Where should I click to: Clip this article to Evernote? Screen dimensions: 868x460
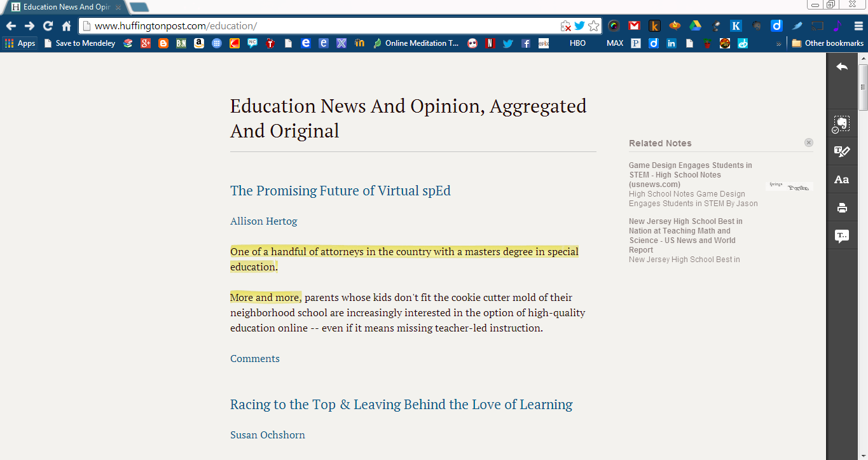click(x=842, y=124)
